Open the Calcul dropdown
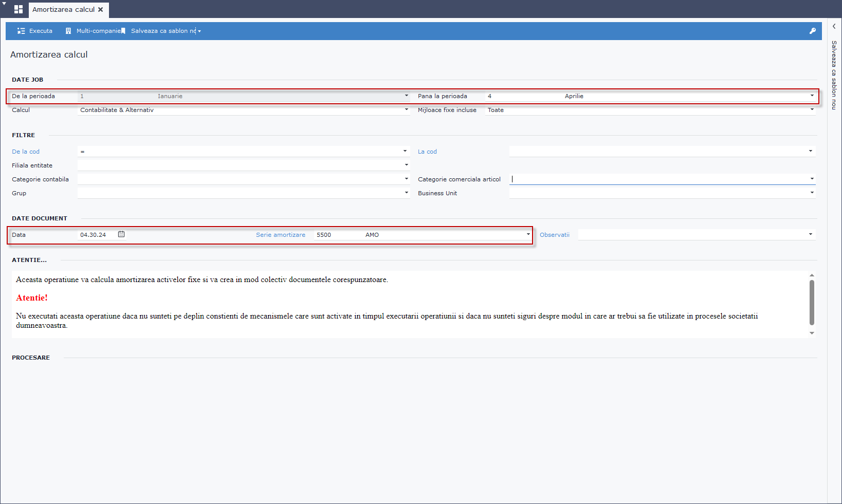Image resolution: width=842 pixels, height=504 pixels. coord(406,109)
